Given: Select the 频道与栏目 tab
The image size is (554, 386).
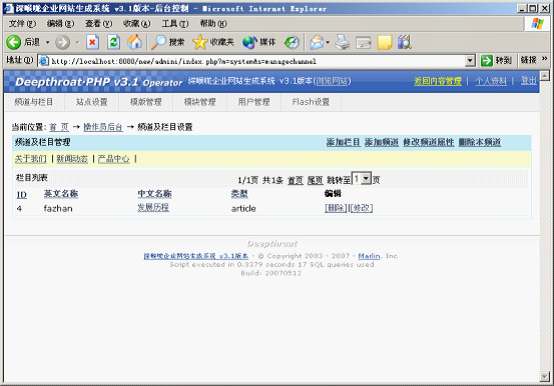Looking at the screenshot, I should pyautogui.click(x=34, y=102).
